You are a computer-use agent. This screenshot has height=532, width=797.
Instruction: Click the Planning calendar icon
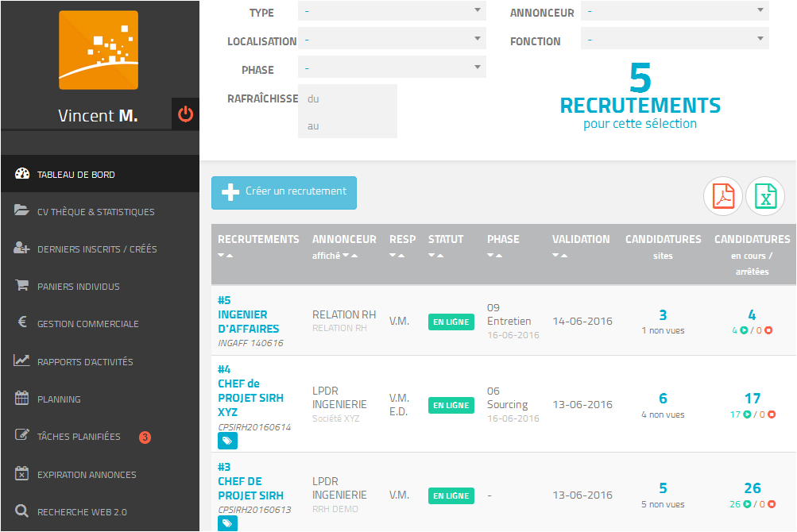click(x=21, y=398)
